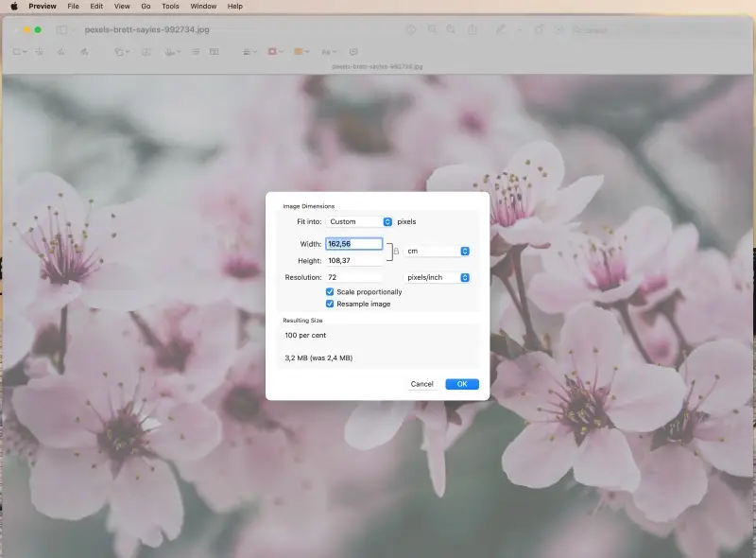Enable Scale proportionally

tap(331, 291)
